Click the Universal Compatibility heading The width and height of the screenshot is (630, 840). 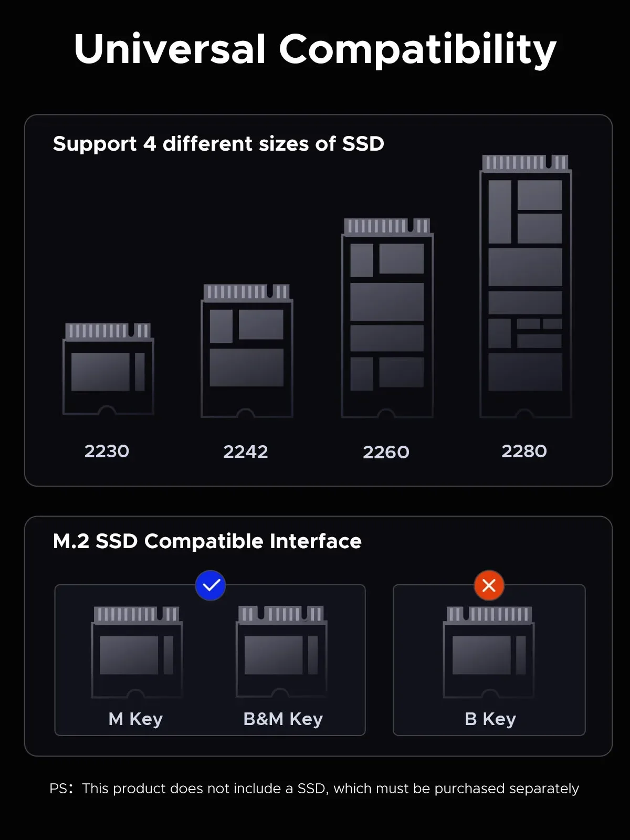(315, 49)
